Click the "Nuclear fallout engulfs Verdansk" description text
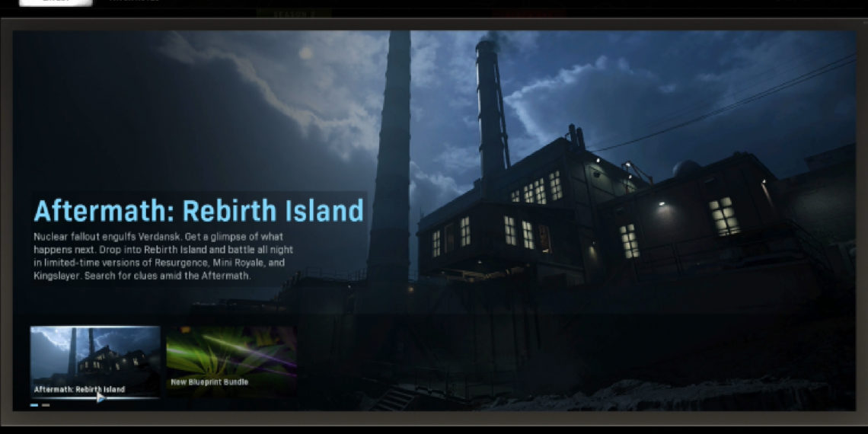868x434 pixels. tap(163, 257)
